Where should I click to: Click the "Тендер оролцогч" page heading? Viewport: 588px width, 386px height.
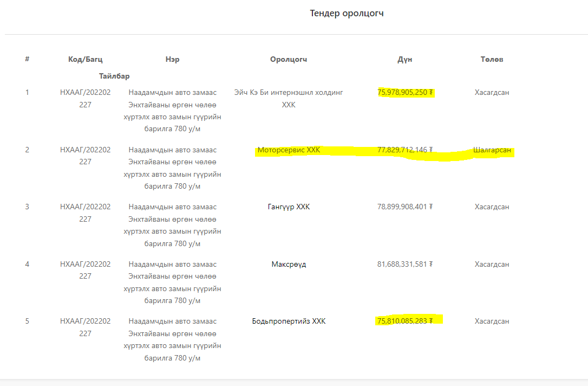tap(347, 13)
